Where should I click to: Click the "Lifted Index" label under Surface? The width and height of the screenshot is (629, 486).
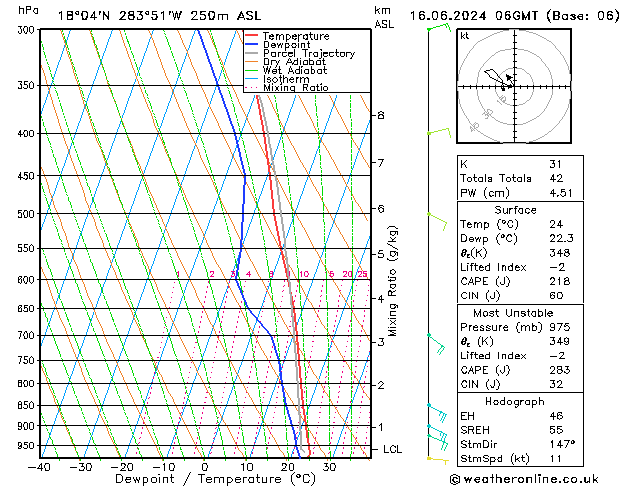click(493, 267)
